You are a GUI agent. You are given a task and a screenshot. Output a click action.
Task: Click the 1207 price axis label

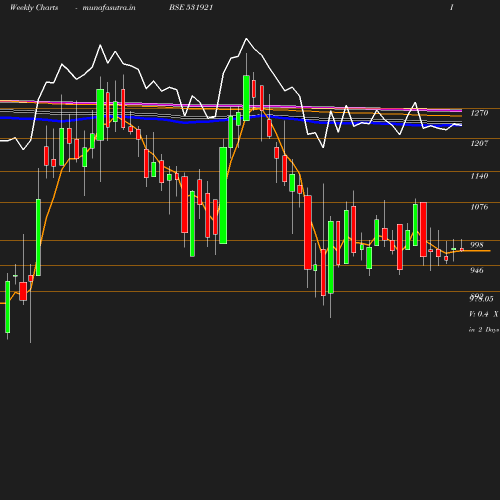coord(479,143)
